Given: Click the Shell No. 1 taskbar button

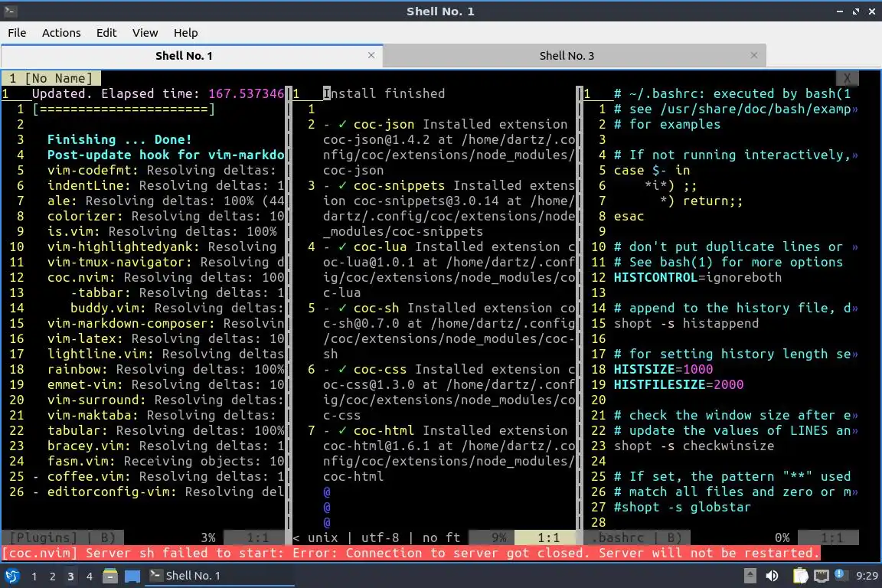Looking at the screenshot, I should (x=220, y=576).
